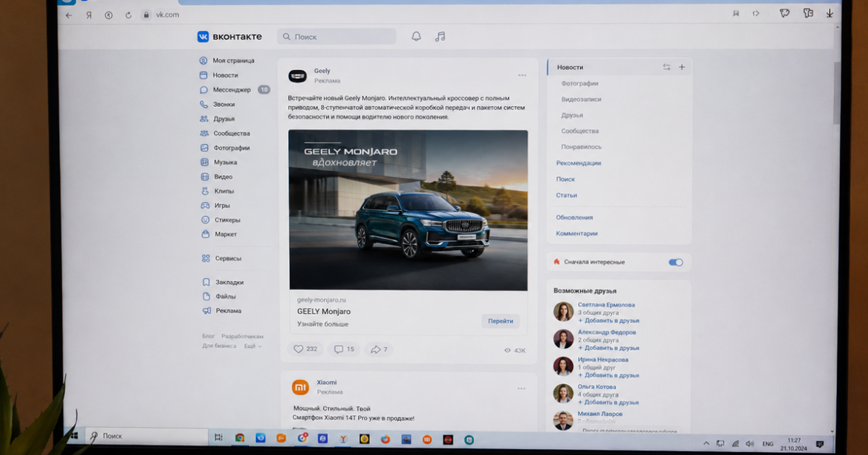Select the Новости tab in right panel
The width and height of the screenshot is (868, 455).
pyautogui.click(x=570, y=67)
